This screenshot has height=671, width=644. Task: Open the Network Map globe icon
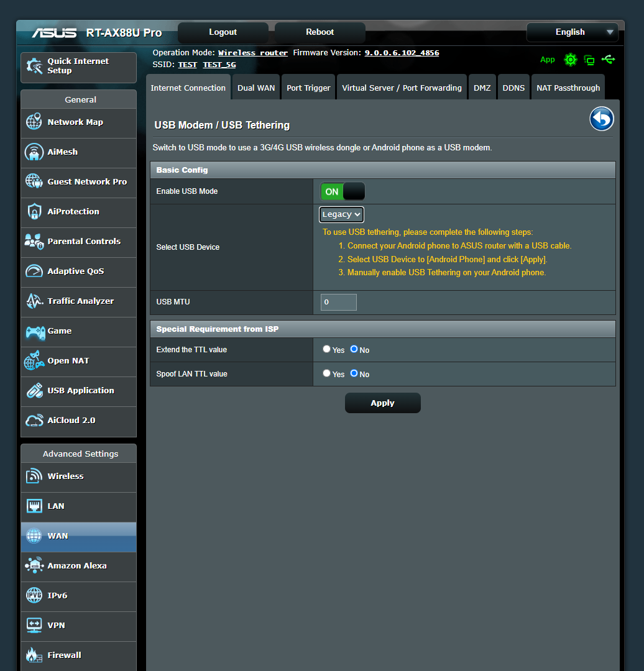tap(34, 122)
